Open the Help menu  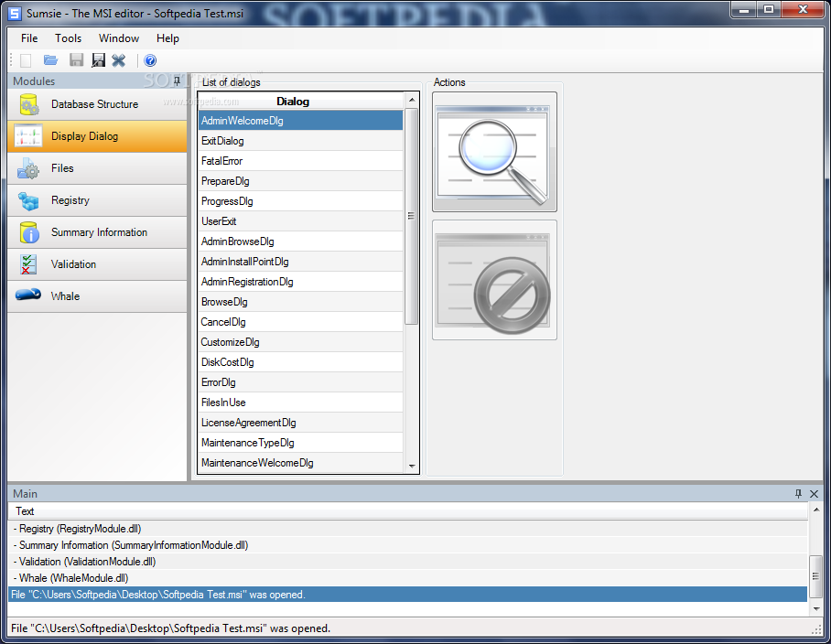tap(167, 38)
